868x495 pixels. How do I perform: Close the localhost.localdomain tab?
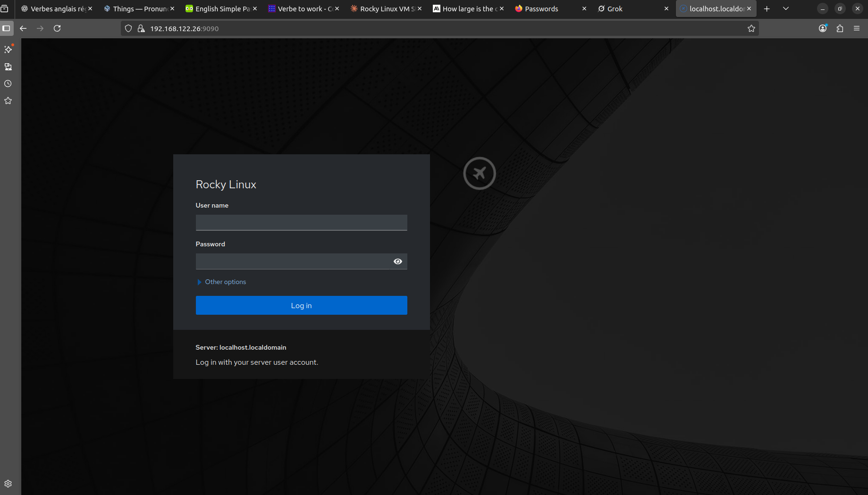tap(749, 8)
